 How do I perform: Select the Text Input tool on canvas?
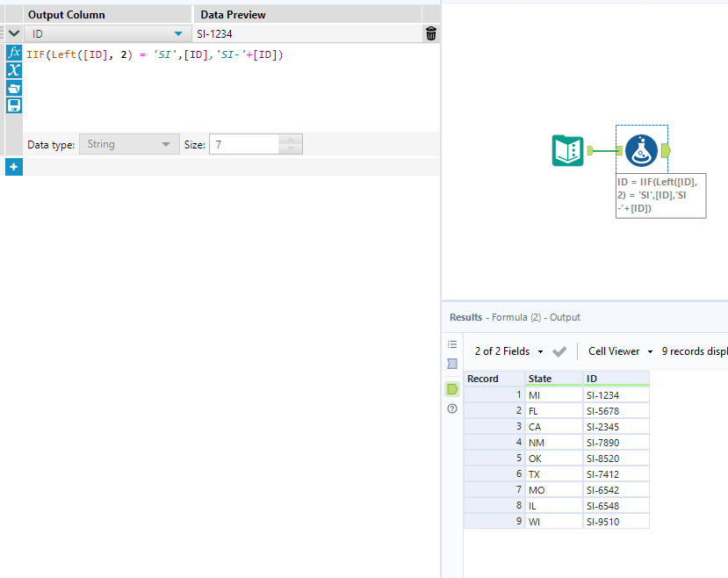pyautogui.click(x=567, y=150)
